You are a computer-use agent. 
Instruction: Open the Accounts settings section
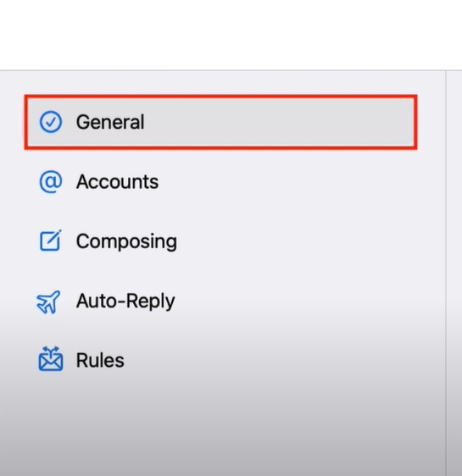(x=117, y=182)
